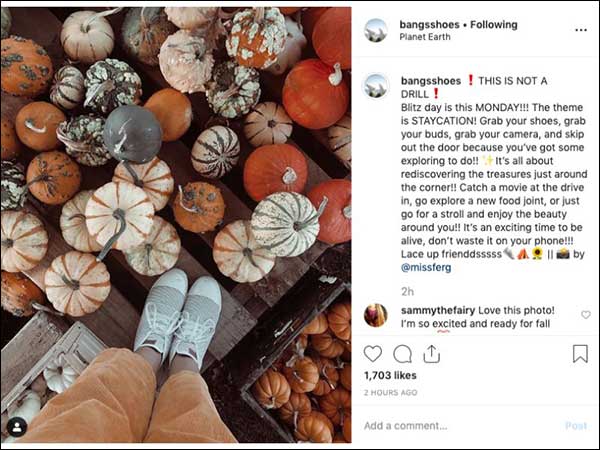Open the 2 HOURS AGO timestamp
Viewport: 600px width, 450px height.
(x=392, y=393)
